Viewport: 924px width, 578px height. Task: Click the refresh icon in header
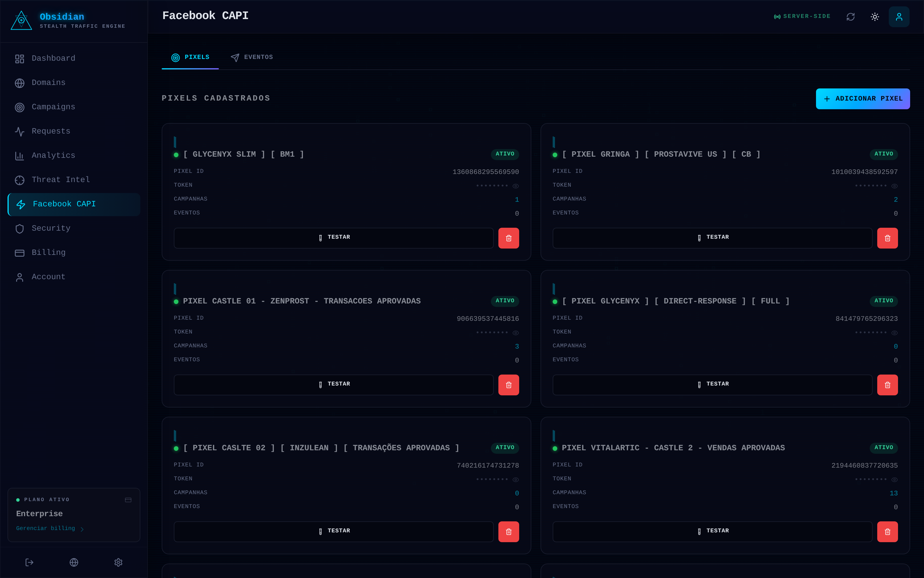850,17
